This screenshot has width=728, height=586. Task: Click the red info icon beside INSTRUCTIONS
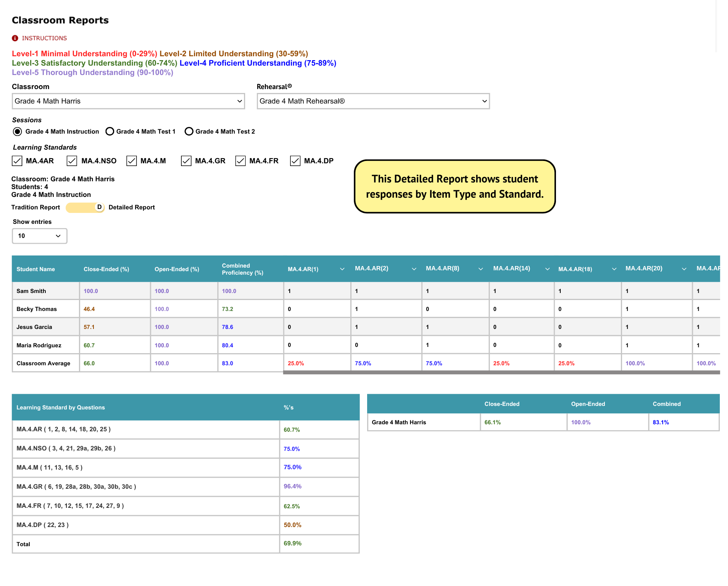(x=14, y=38)
